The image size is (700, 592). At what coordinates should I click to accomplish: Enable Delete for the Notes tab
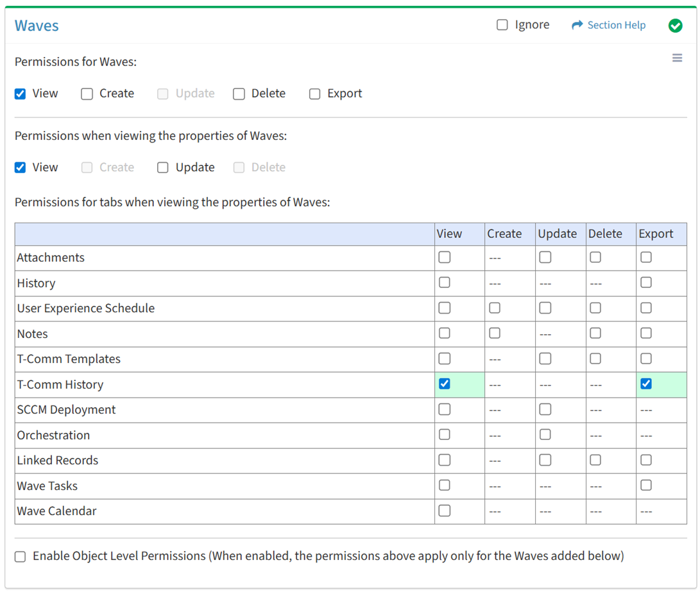(595, 334)
